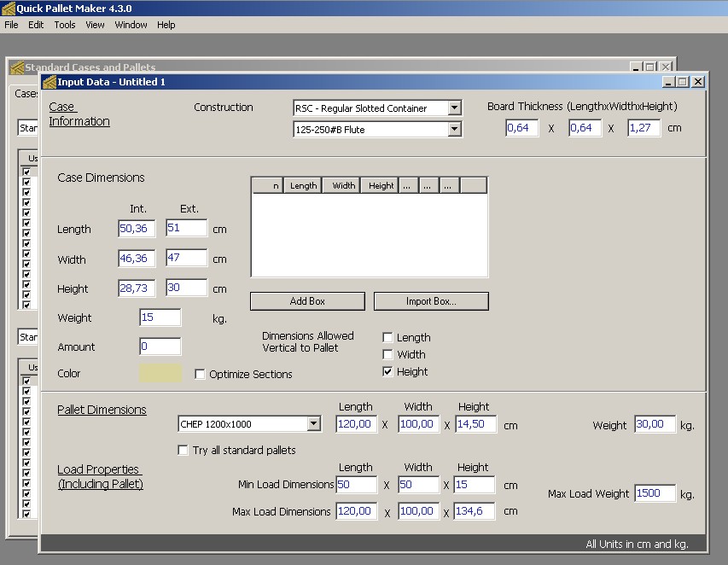Open the File menu
This screenshot has width=728, height=565.
pos(11,25)
